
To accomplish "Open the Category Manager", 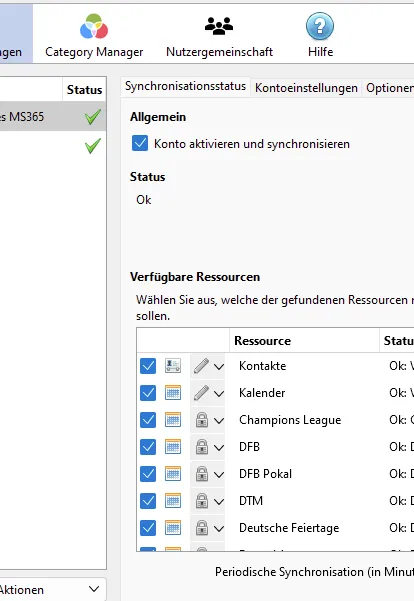I will (94, 36).
